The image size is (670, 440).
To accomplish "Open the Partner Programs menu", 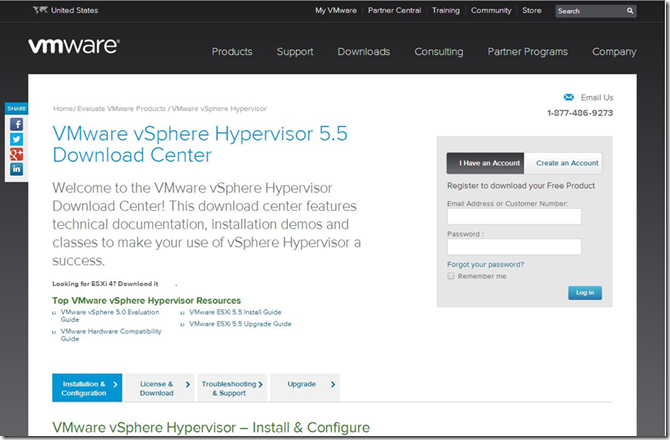I will click(528, 52).
